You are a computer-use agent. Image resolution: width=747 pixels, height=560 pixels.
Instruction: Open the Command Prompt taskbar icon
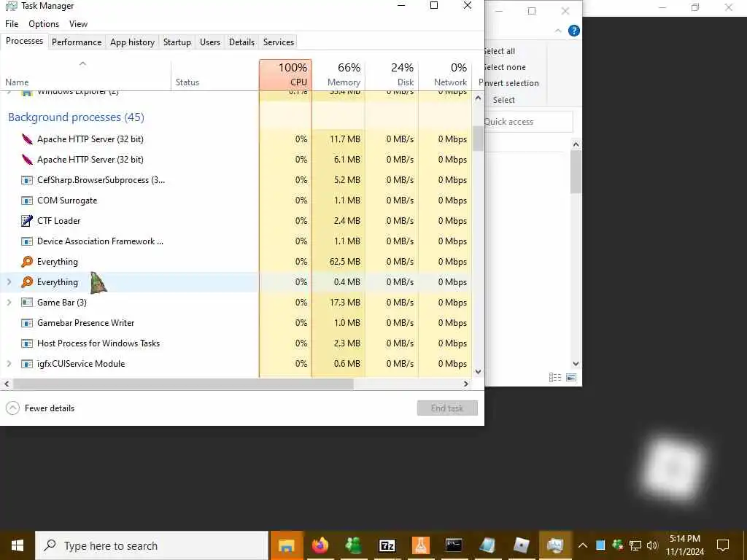pyautogui.click(x=454, y=545)
